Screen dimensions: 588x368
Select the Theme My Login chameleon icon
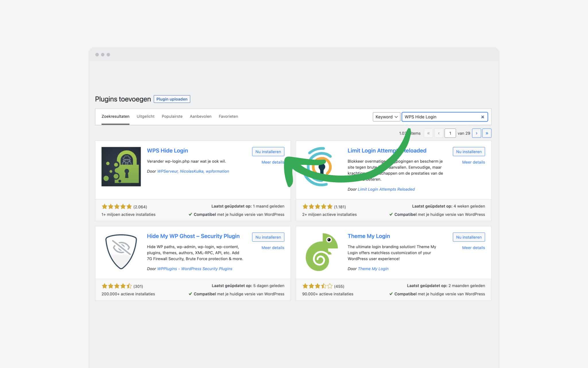322,252
